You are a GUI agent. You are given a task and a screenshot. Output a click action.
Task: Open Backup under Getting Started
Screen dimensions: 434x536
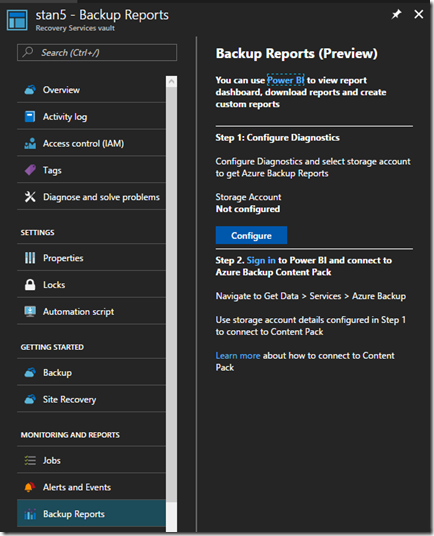(x=92, y=372)
